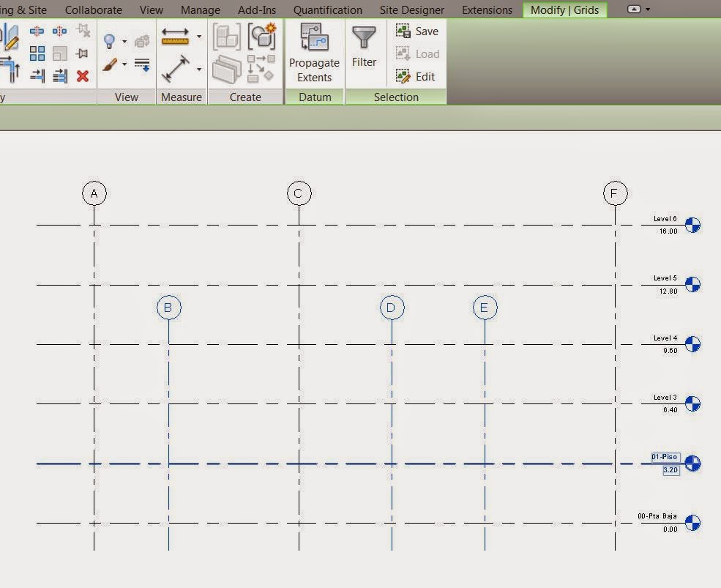This screenshot has height=588, width=721.
Task: Click the Level 4 level head symbol
Action: click(x=692, y=343)
